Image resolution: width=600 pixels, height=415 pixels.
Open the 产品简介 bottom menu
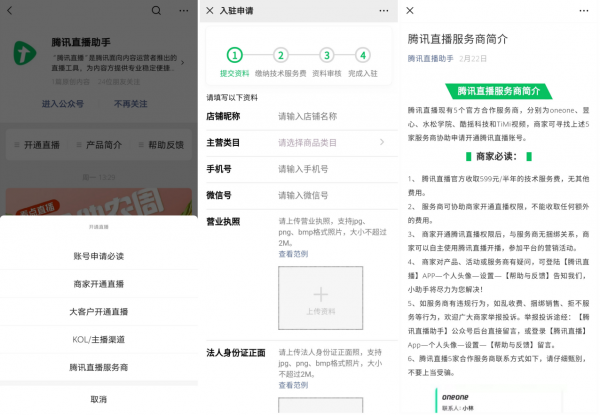point(99,145)
